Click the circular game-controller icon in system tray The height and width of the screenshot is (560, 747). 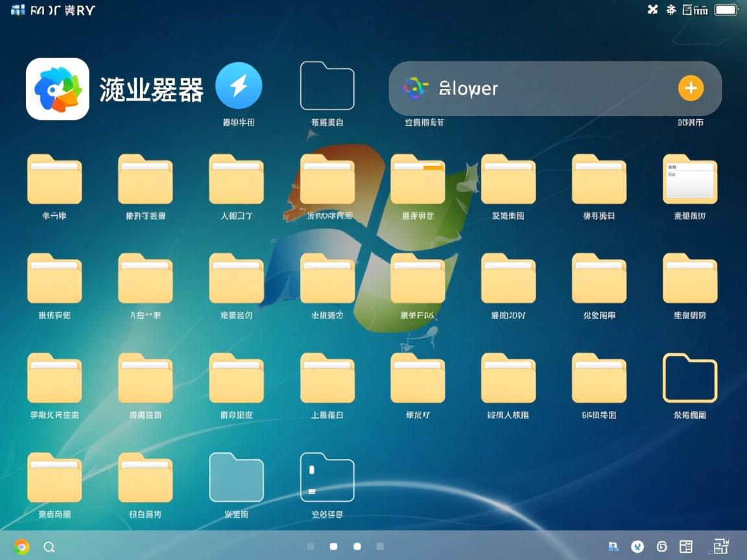(638, 546)
